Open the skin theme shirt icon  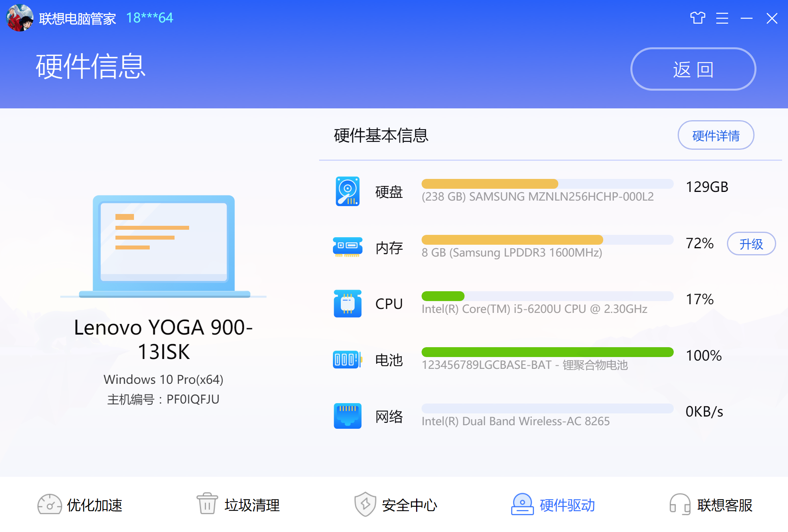(x=697, y=18)
